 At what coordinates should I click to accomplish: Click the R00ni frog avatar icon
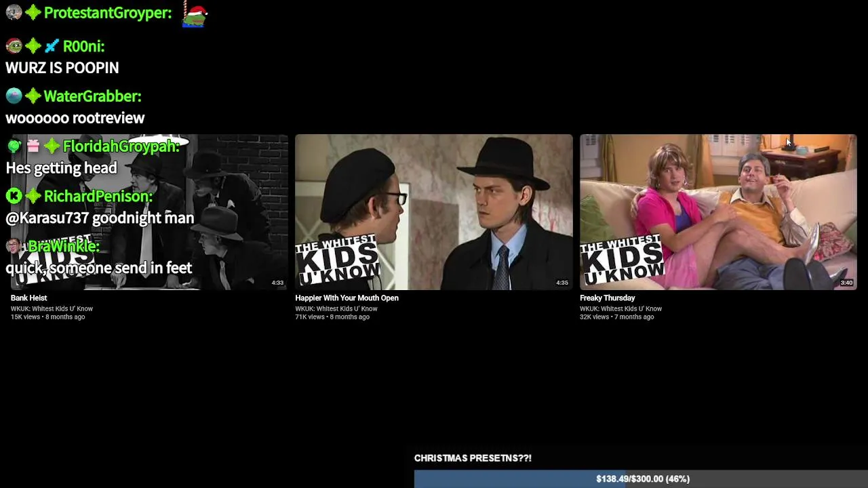tap(14, 45)
